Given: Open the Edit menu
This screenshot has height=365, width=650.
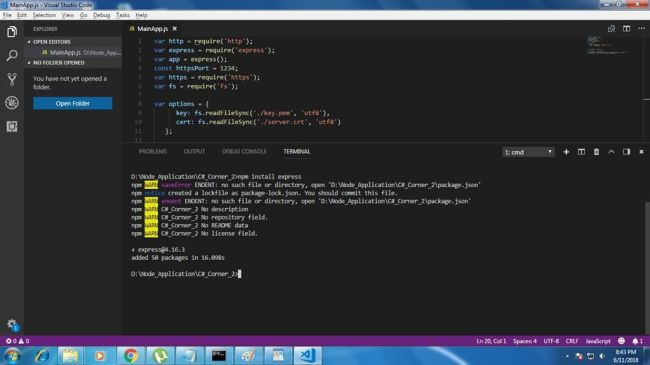Looking at the screenshot, I should (x=22, y=15).
